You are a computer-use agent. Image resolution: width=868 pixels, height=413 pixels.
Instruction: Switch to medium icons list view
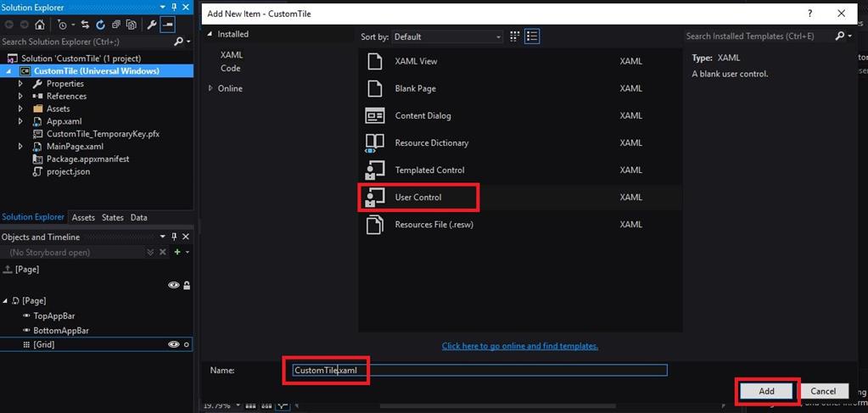532,36
